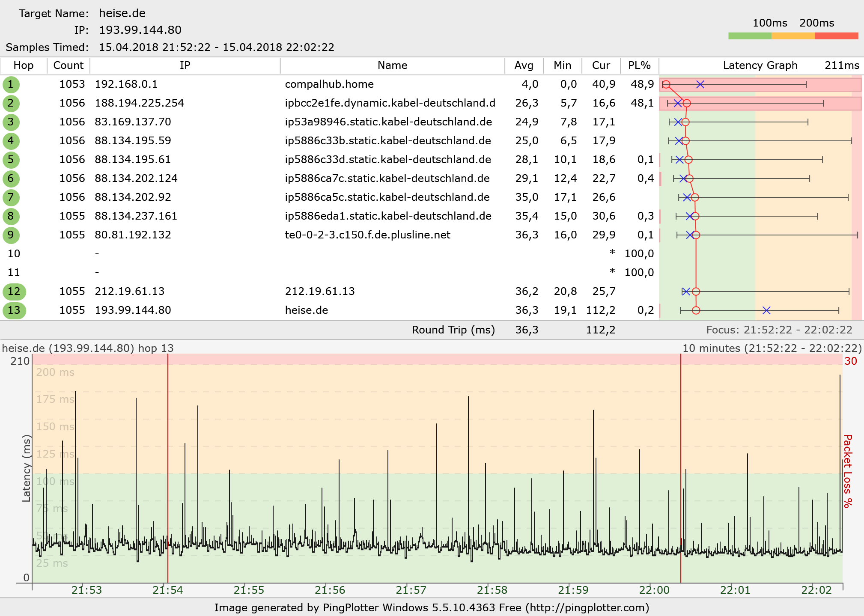Click the 21:57 time axis label
This screenshot has height=616, width=864.
pyautogui.click(x=411, y=590)
